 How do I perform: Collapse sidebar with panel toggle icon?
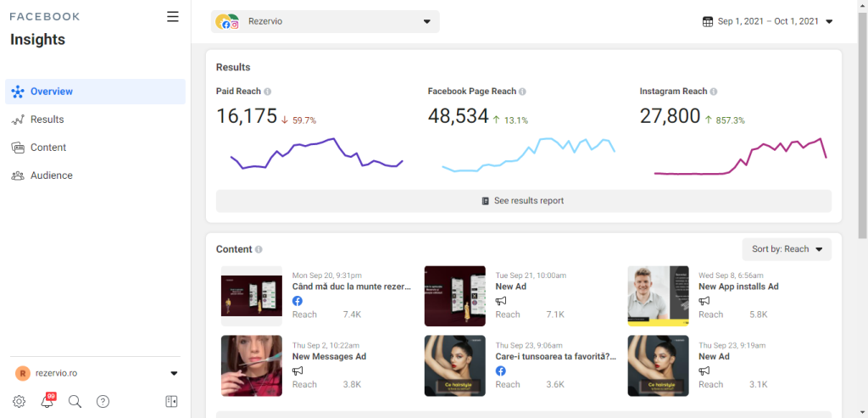click(x=171, y=402)
